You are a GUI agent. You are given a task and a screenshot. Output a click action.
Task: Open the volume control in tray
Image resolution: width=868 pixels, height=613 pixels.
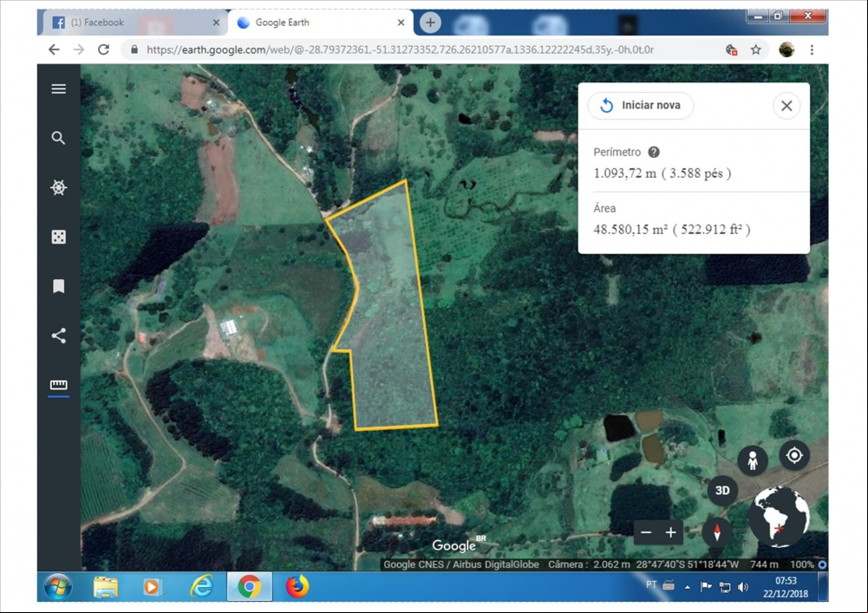tap(743, 587)
